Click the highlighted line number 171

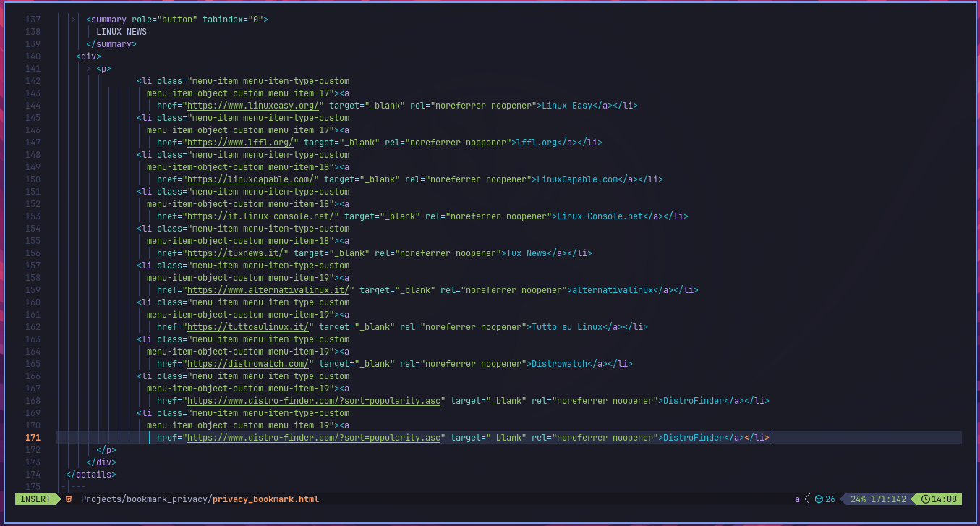click(33, 438)
